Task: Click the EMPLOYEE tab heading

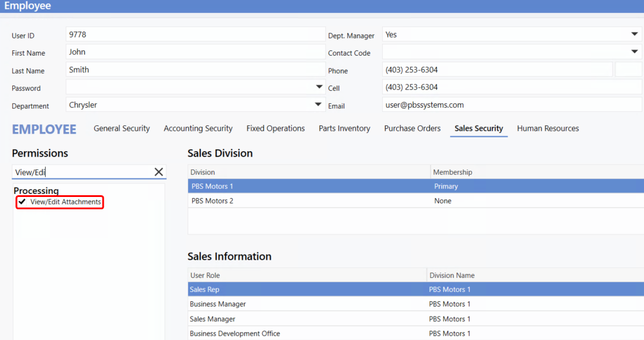Action: click(44, 129)
